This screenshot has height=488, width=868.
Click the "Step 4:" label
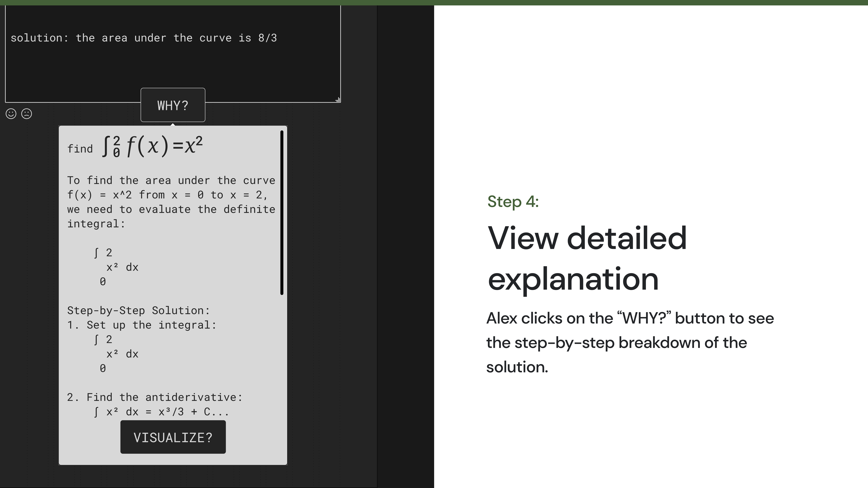[x=513, y=202]
